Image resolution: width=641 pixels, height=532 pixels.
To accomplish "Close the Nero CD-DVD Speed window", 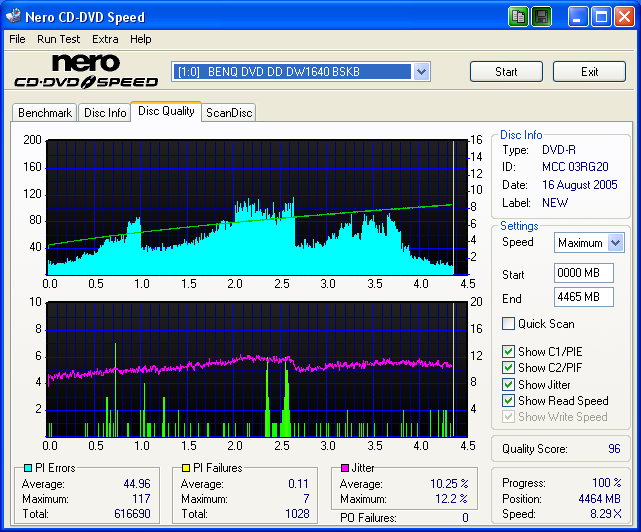I will [625, 17].
